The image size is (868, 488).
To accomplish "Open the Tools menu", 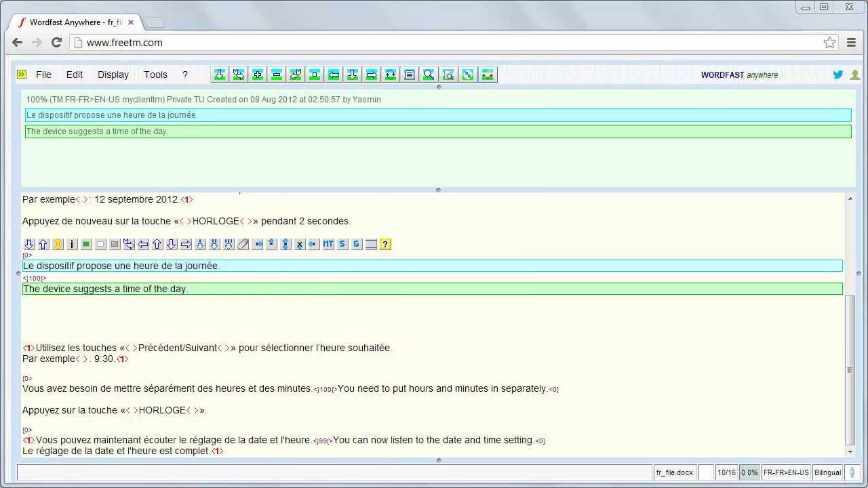I will coord(155,75).
